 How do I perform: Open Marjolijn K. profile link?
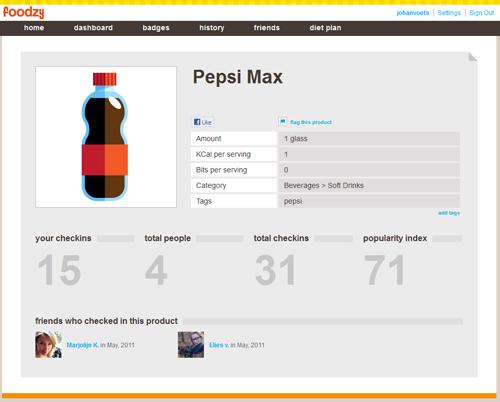(83, 345)
